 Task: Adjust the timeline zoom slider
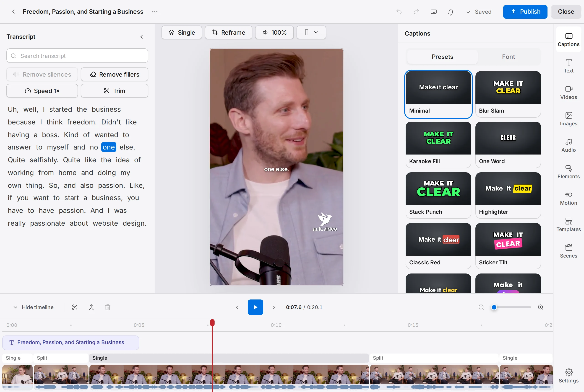[511, 307]
